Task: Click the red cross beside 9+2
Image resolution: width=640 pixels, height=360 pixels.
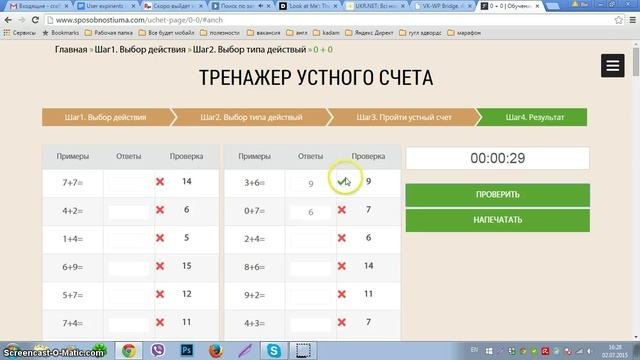Action: (342, 294)
